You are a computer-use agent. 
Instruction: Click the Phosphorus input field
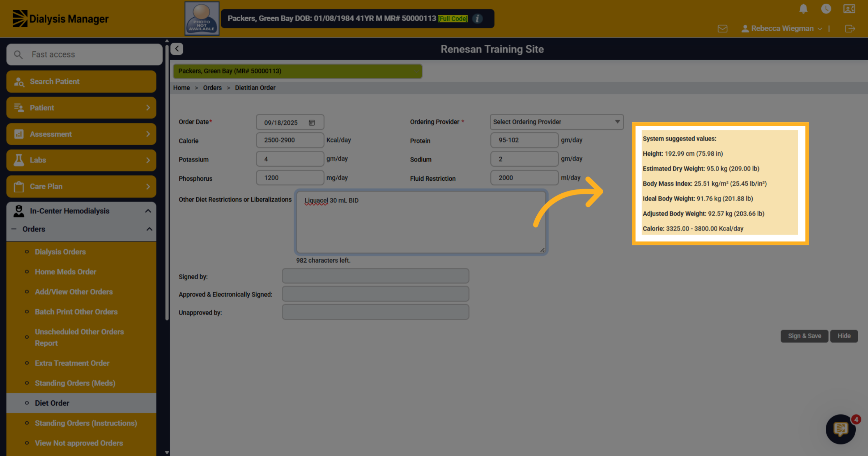[290, 178]
